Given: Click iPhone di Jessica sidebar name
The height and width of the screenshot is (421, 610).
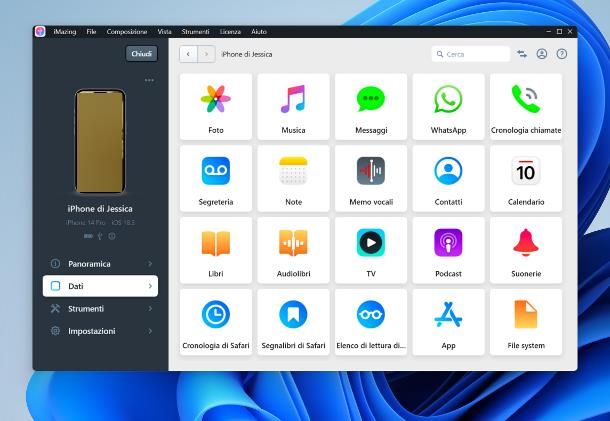Looking at the screenshot, I should click(100, 209).
